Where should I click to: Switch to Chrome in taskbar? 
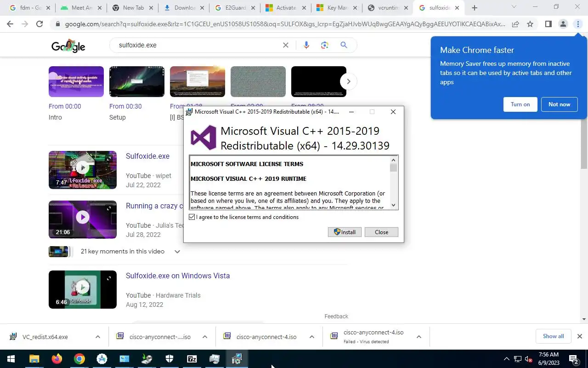79,359
